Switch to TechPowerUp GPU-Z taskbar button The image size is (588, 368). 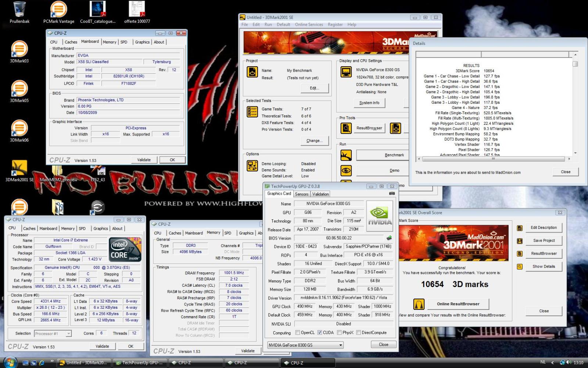(140, 362)
